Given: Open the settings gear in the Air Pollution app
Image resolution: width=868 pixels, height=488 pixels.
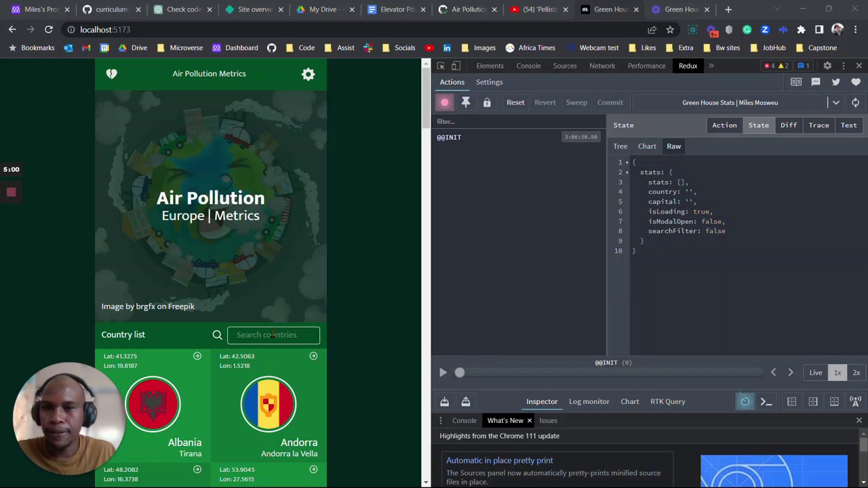Looking at the screenshot, I should [x=308, y=74].
